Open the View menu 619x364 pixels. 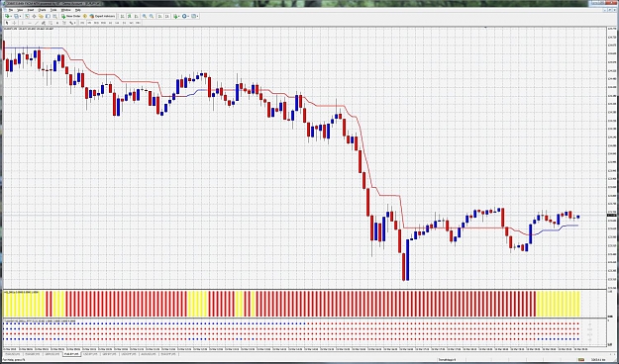click(x=20, y=10)
